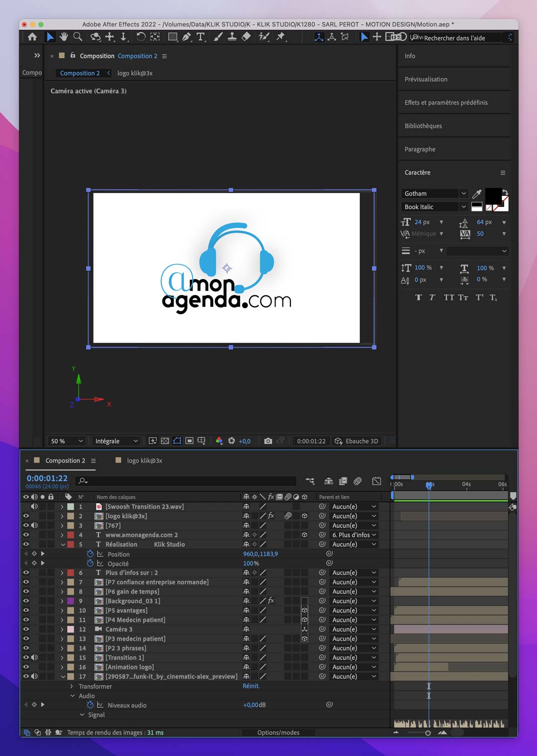Toggle the Shy layers switch in timeline header

click(329, 481)
